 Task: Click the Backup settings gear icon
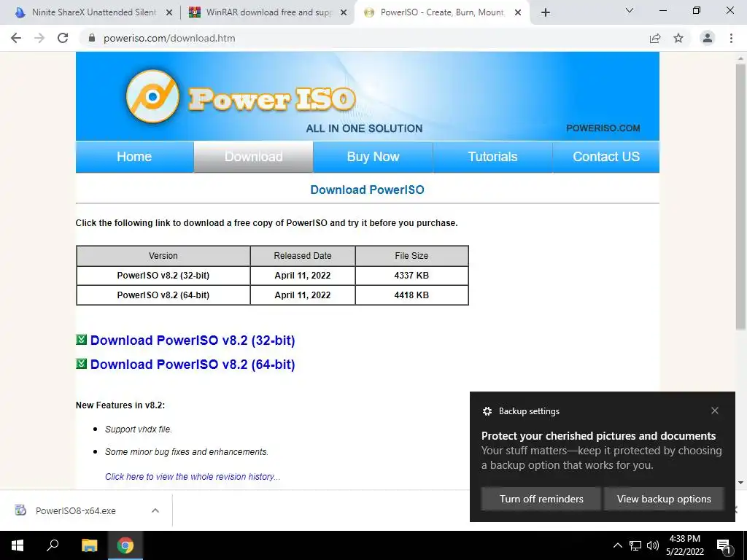[487, 411]
